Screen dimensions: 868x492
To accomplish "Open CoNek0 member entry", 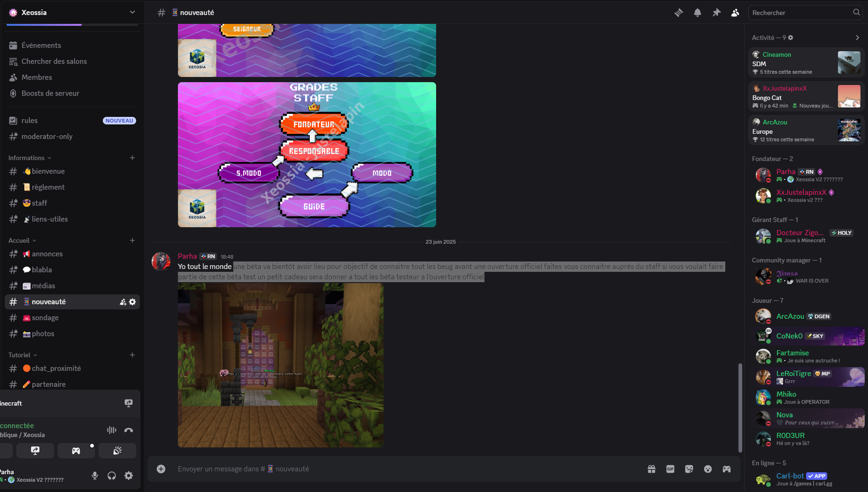I will point(808,336).
